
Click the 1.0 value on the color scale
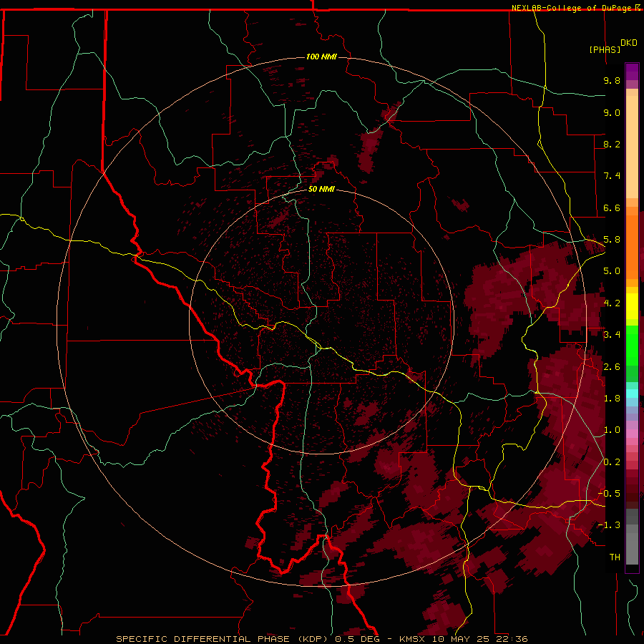point(612,430)
